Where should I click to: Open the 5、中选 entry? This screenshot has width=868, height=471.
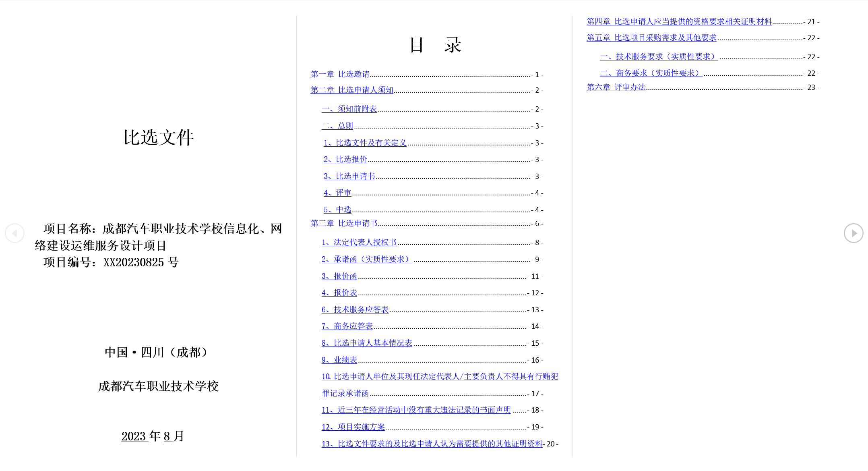click(337, 210)
